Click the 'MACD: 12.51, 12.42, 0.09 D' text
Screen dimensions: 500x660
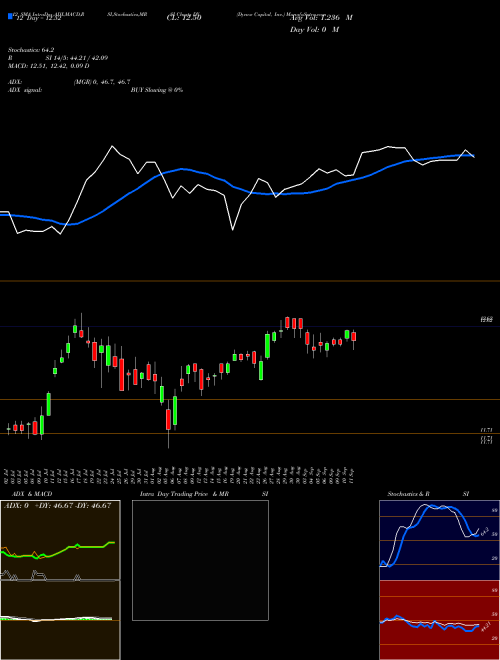click(x=49, y=66)
